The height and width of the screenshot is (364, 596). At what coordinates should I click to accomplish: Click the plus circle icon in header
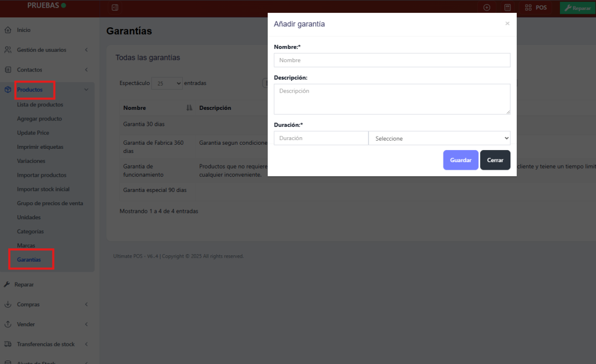pyautogui.click(x=487, y=8)
